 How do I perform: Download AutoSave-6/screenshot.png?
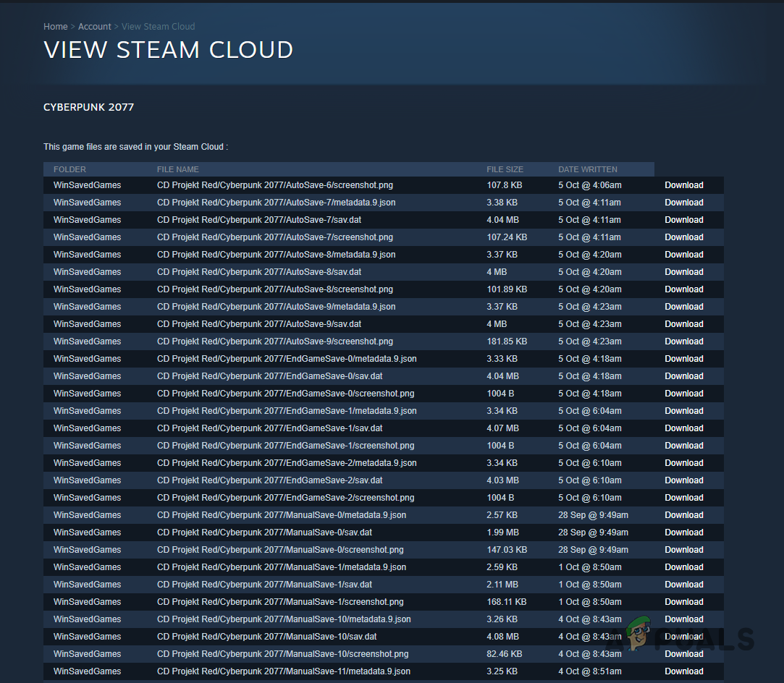click(683, 184)
